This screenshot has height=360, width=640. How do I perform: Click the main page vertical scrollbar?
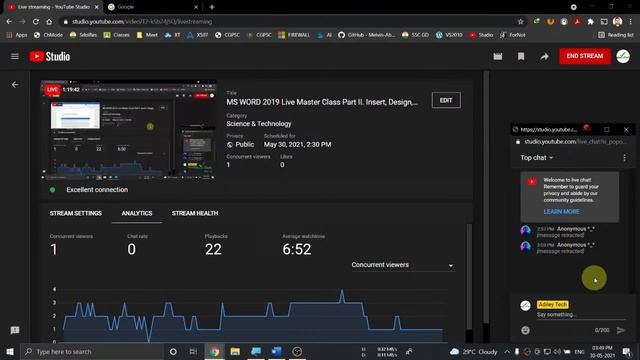[486, 197]
